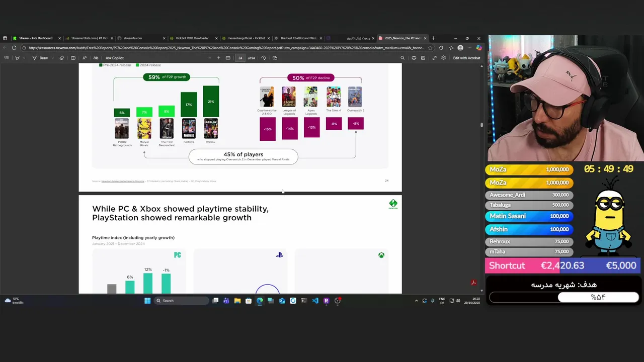Open Task View on the taskbar
The image size is (644, 362).
pyautogui.click(x=215, y=301)
